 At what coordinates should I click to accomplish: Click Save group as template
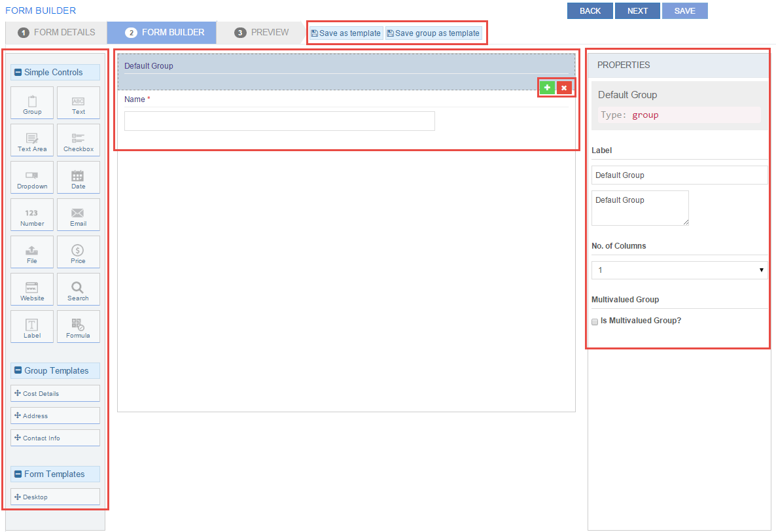(433, 33)
